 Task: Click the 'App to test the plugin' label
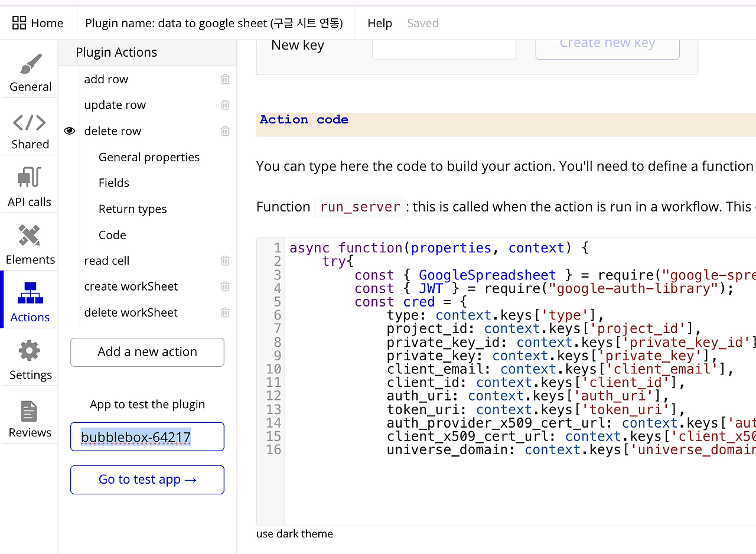[x=147, y=405]
